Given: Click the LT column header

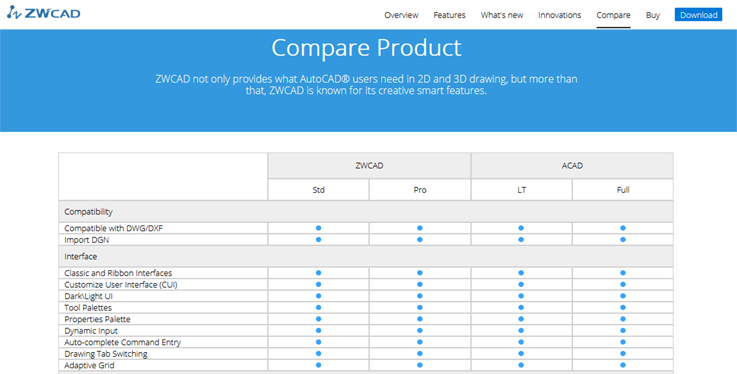Looking at the screenshot, I should (521, 190).
